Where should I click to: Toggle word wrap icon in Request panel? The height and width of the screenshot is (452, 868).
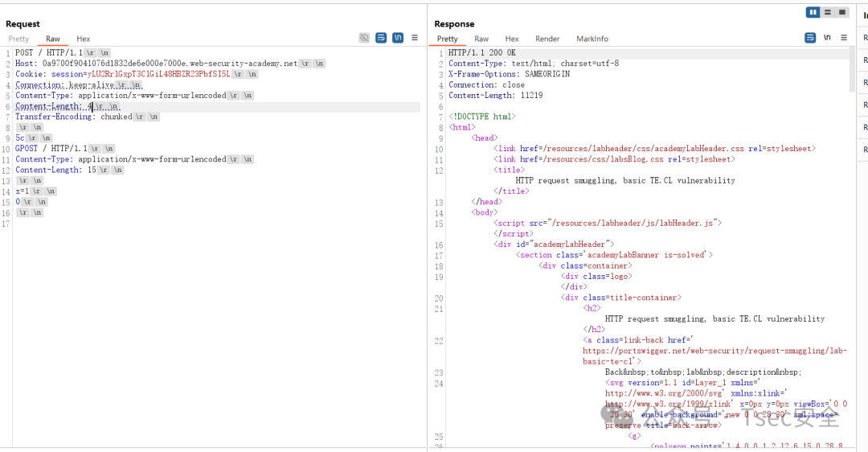pyautogui.click(x=381, y=38)
